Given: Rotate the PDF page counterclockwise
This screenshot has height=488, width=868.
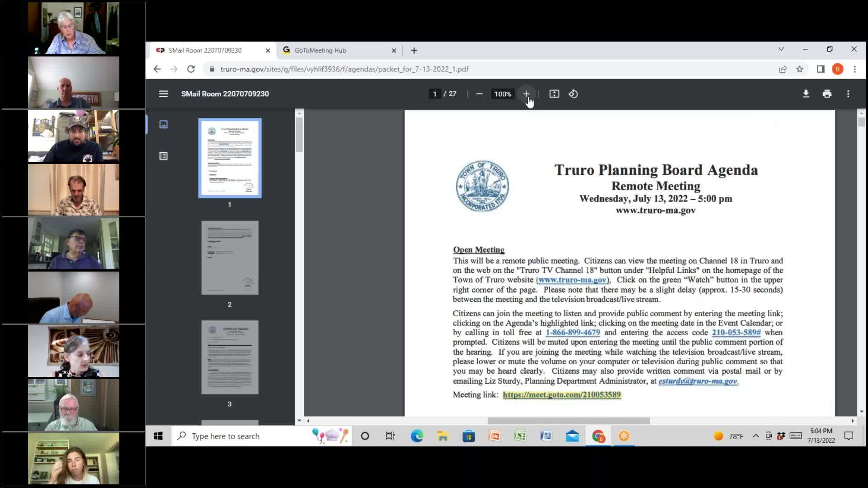Looking at the screenshot, I should [x=573, y=94].
